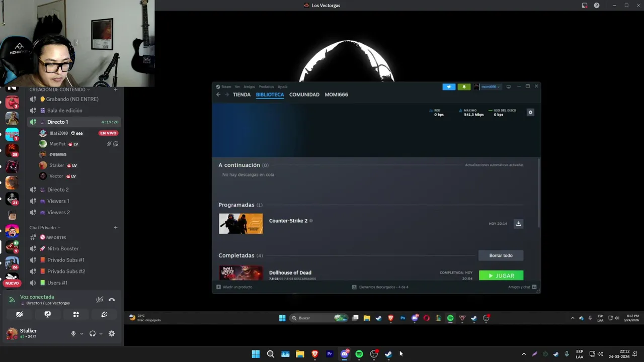Join the Grabando (NO ENTRE) voice channel

click(x=75, y=99)
